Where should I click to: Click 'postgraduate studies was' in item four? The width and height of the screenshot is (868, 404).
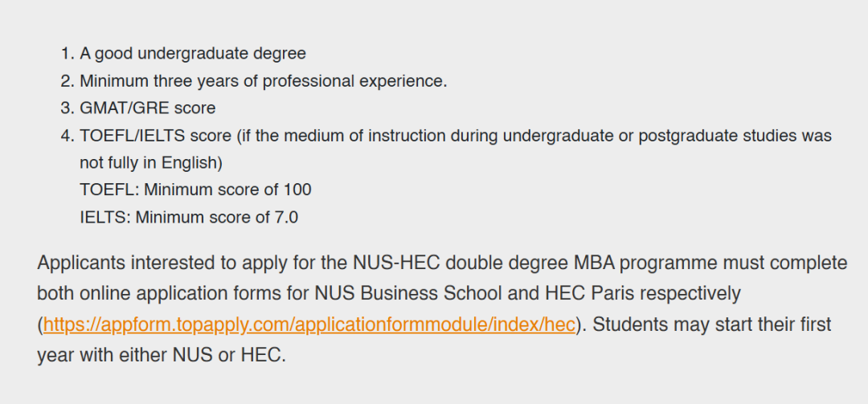[x=735, y=135]
